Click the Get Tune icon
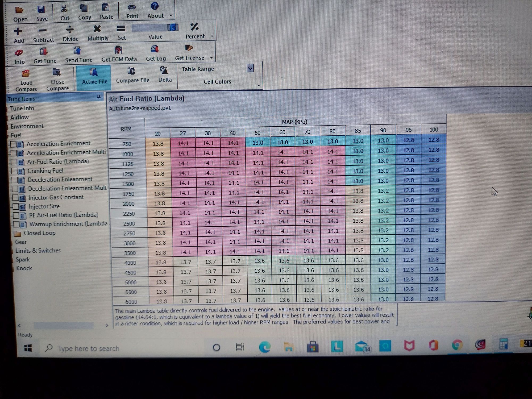532x399 pixels. pyautogui.click(x=44, y=52)
